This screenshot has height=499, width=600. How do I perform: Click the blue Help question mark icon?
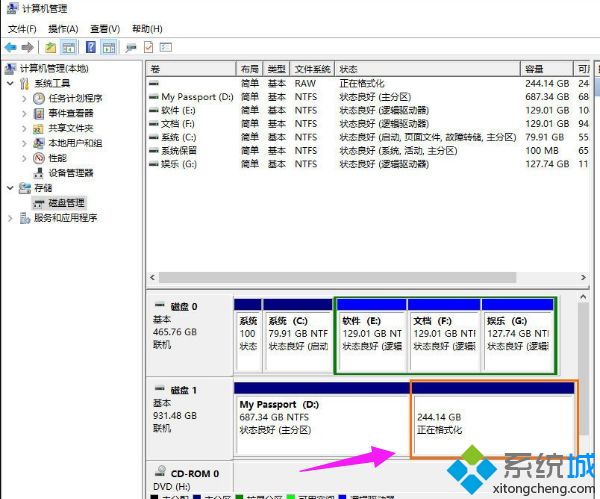click(91, 47)
